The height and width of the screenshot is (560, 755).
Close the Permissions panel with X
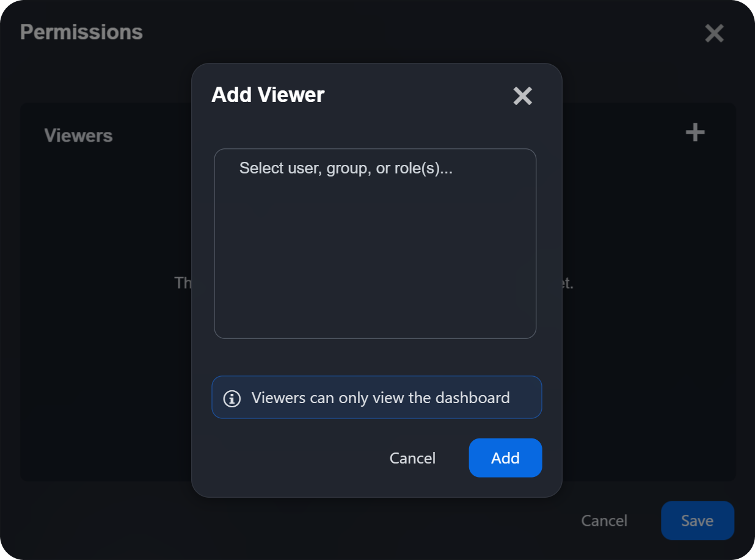tap(714, 33)
